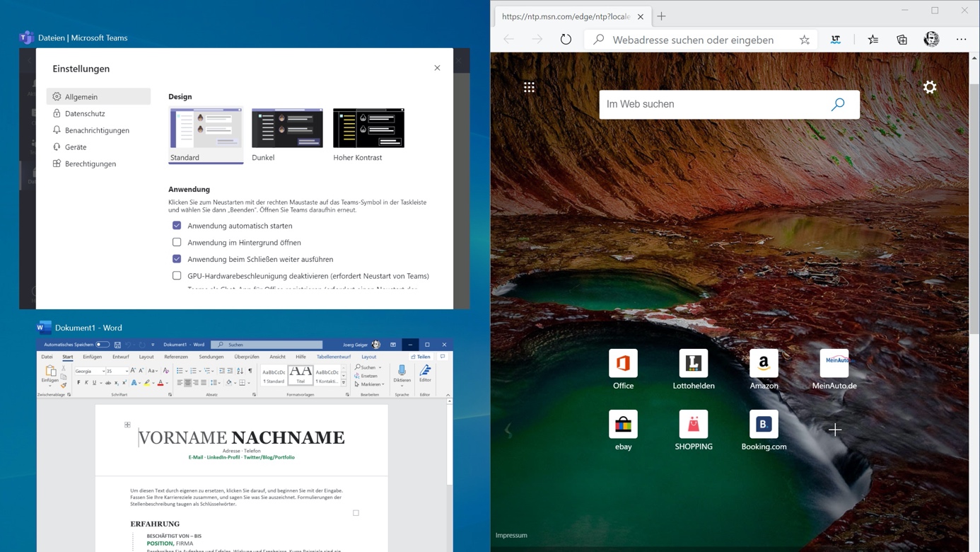Screen dimensions: 980x552
Task: Open the Datei menu in Word
Action: tap(47, 357)
